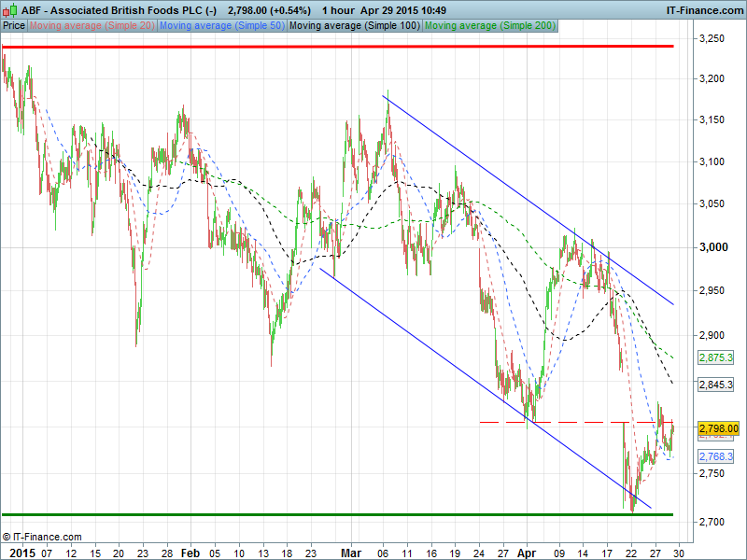Select Moving average (Simple 20) legend tab
This screenshot has height=560, width=747.
(92, 26)
